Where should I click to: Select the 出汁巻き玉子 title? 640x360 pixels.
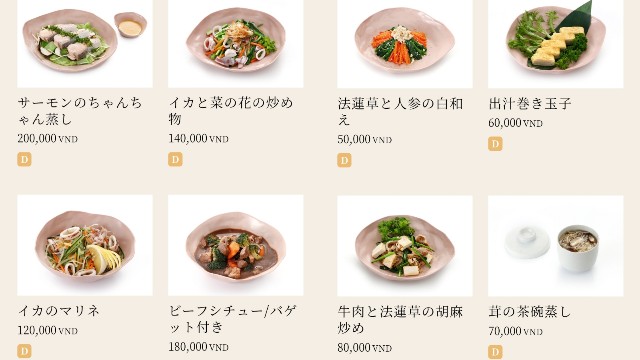pyautogui.click(x=530, y=104)
